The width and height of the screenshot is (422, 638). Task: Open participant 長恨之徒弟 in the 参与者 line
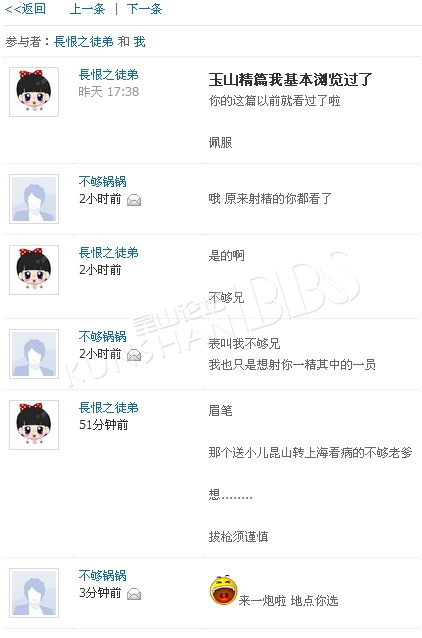click(84, 42)
